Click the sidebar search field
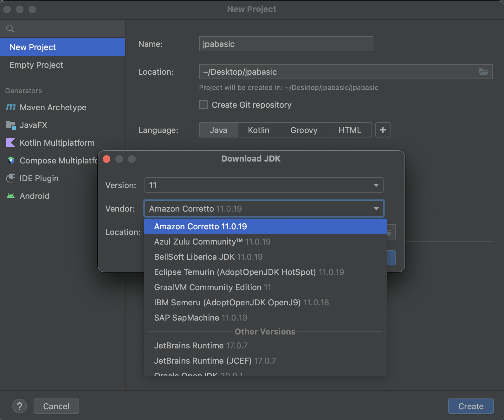The height and width of the screenshot is (420, 504). click(62, 29)
